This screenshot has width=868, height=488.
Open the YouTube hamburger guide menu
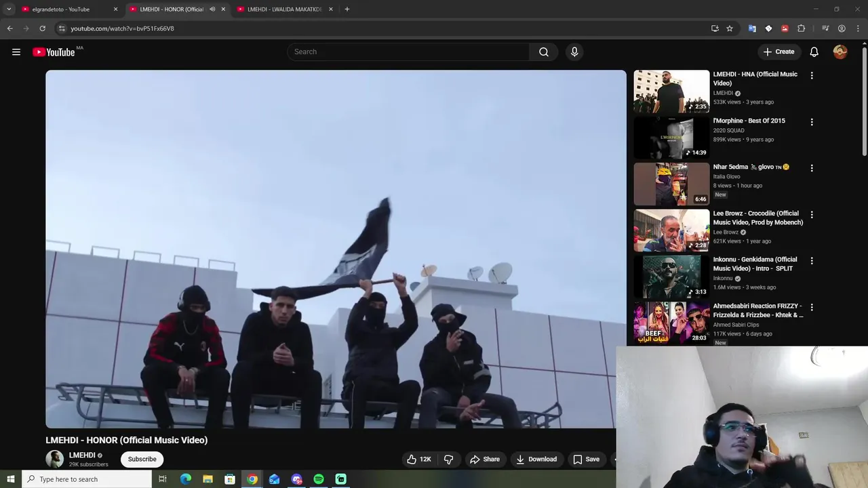tap(16, 52)
